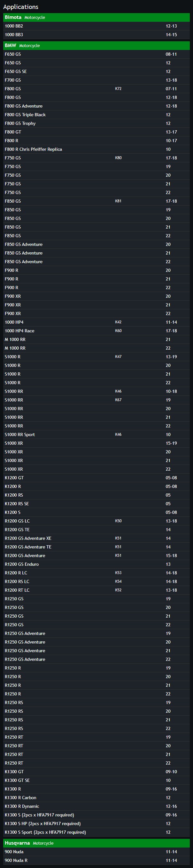Screen dimensions: 193x868
Task: Open the F700 GS entry
Action: coord(96,80)
